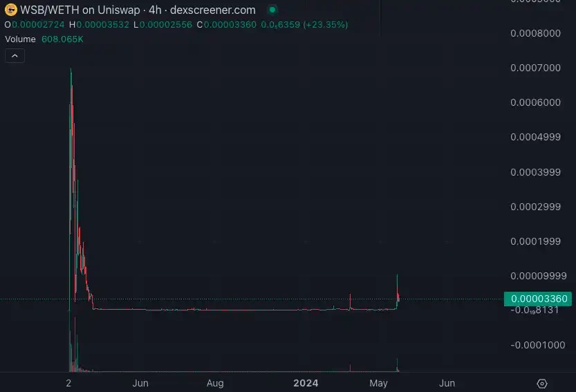Open chart settings hexagon gear icon
Viewport: 576px width, 392px height.
pos(542,384)
